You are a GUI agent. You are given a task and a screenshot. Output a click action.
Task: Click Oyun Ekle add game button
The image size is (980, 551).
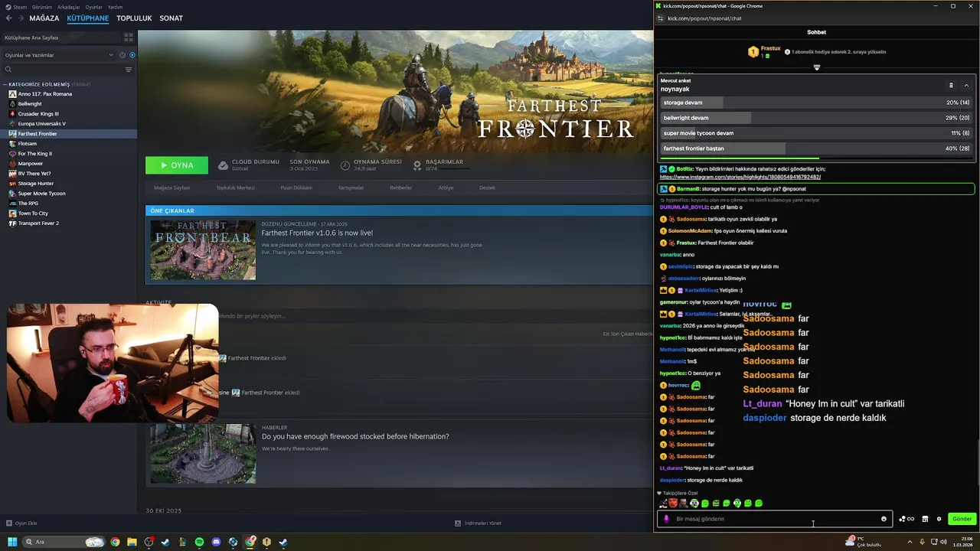(21, 523)
